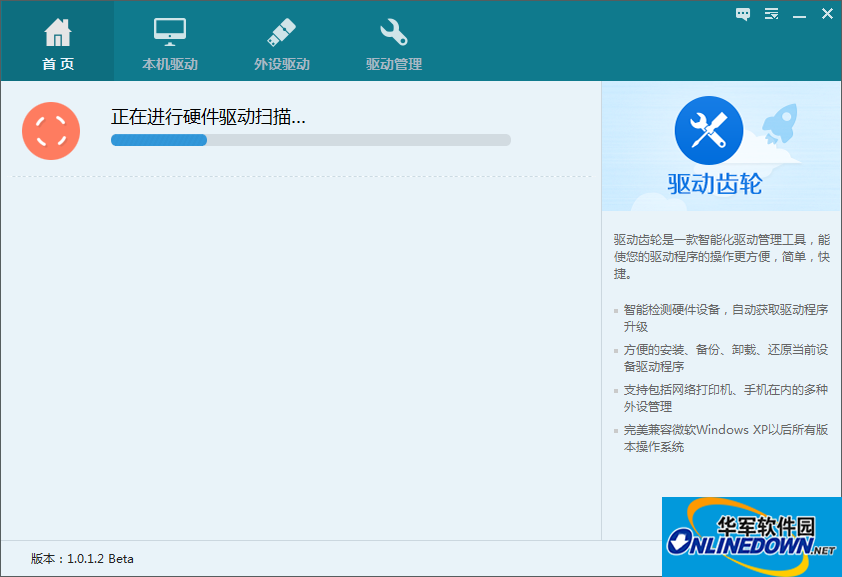This screenshot has width=842, height=577.
Task: Switch to the 本机驱动 tab
Action: click(x=170, y=44)
